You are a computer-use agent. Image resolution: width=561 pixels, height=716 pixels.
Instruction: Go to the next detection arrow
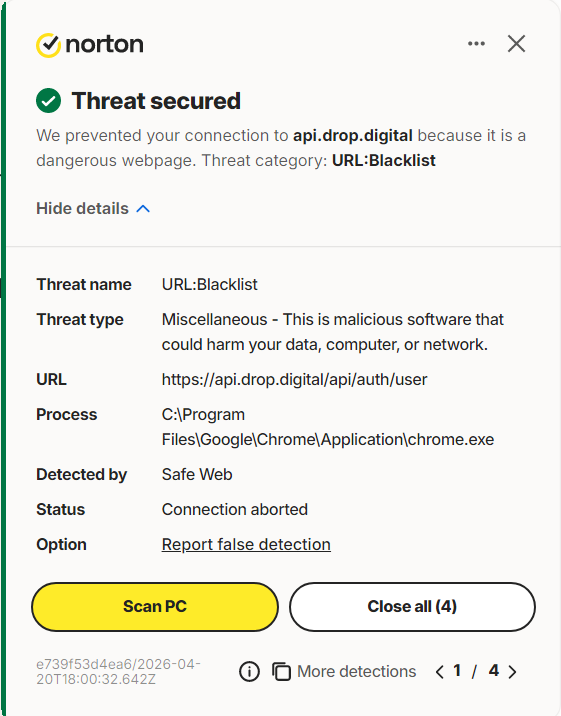512,672
